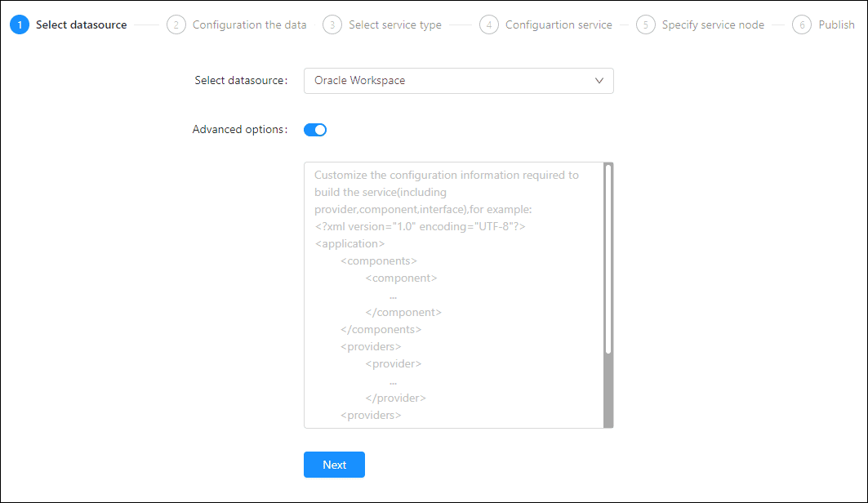The image size is (868, 503).
Task: Click the step 1 number circle
Action: 20,24
